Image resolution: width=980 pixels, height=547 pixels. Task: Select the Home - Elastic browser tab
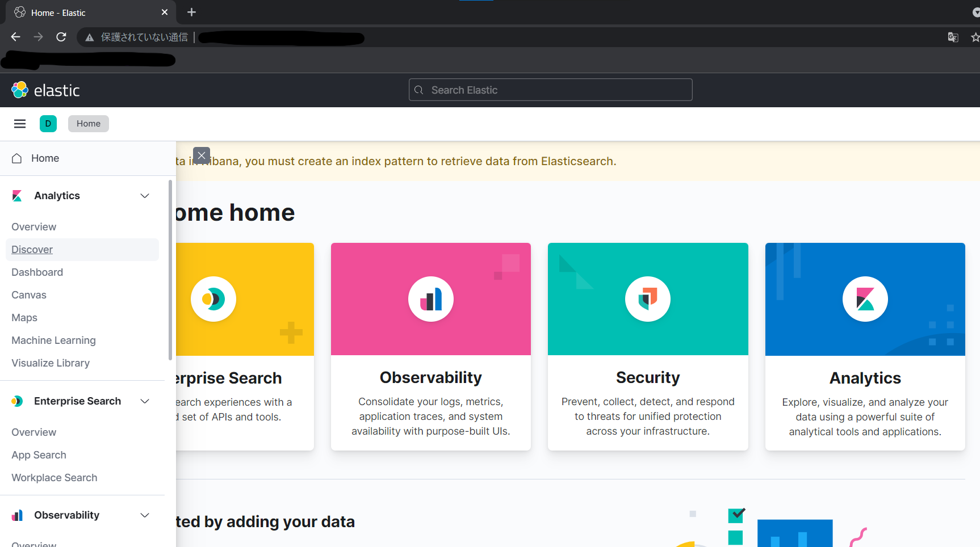(91, 12)
